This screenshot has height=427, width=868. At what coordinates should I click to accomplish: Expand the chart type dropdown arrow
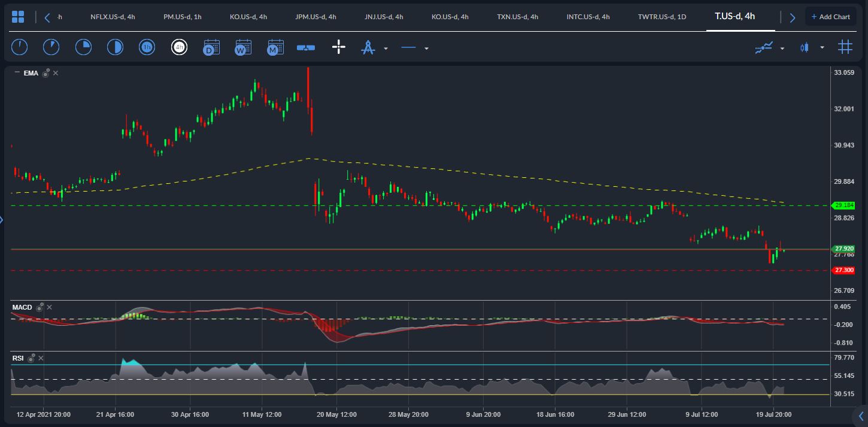(822, 48)
